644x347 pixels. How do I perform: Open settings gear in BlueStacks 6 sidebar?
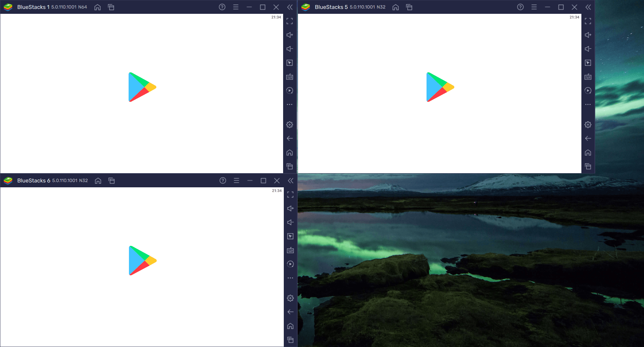(x=290, y=298)
